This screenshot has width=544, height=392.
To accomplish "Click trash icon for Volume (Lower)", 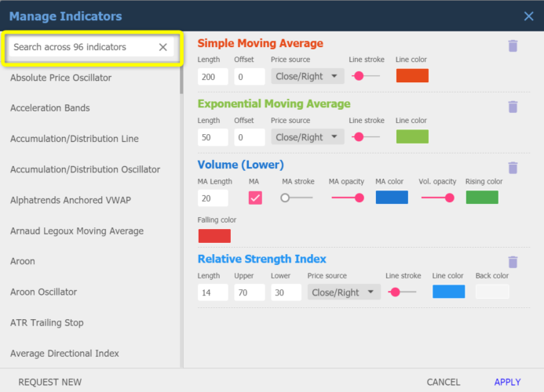I will coord(513,168).
